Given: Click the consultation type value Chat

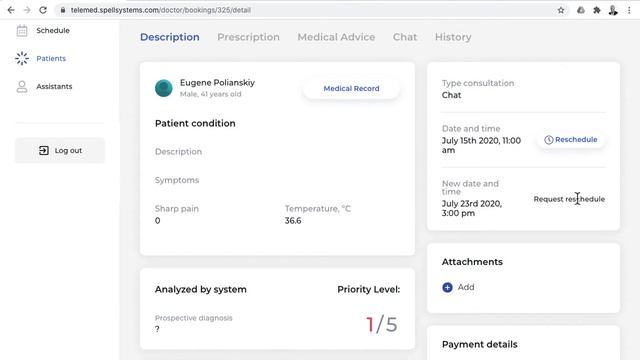Looking at the screenshot, I should pos(451,95).
